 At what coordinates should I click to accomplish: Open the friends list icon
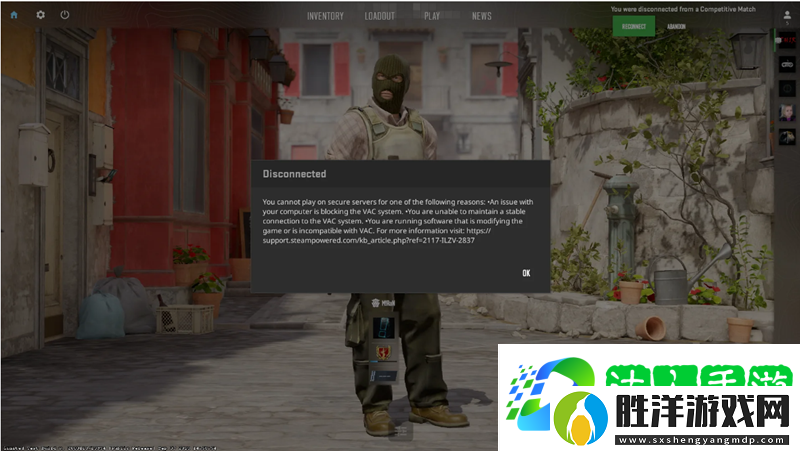click(787, 15)
